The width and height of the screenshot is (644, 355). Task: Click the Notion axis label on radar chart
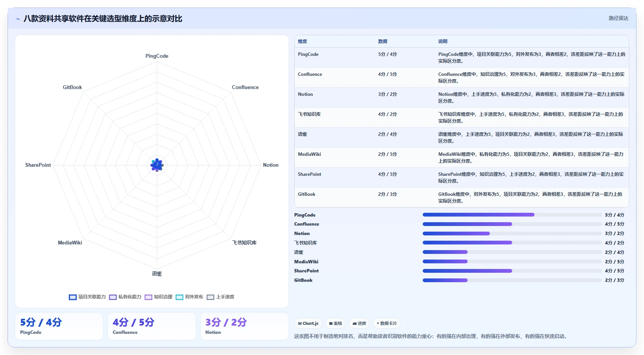[x=270, y=165]
